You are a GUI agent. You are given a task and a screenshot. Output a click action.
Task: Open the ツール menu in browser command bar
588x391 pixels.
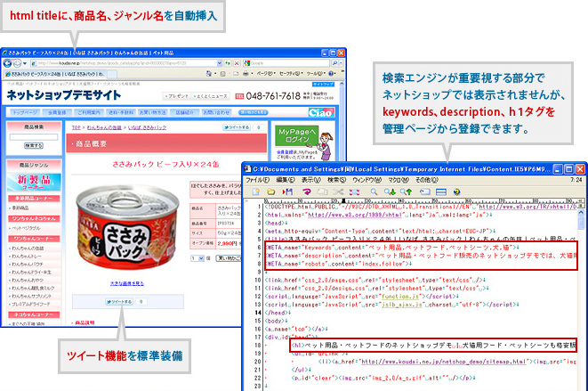click(316, 74)
